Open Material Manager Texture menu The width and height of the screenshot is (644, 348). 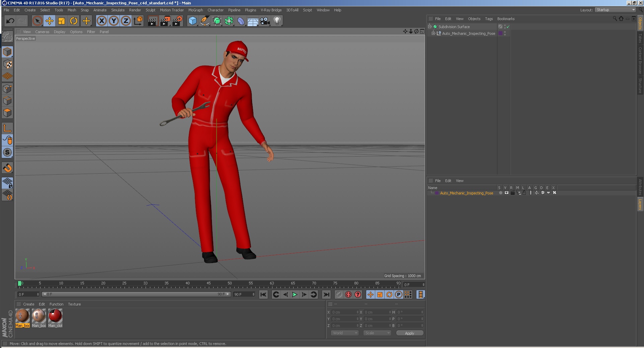(74, 304)
